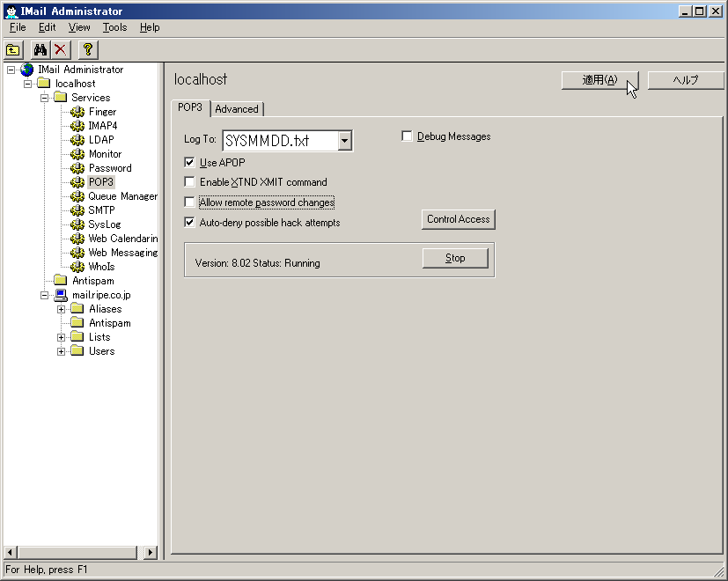Click the binoculars find icon
Image resolution: width=728 pixels, height=581 pixels.
click(40, 49)
